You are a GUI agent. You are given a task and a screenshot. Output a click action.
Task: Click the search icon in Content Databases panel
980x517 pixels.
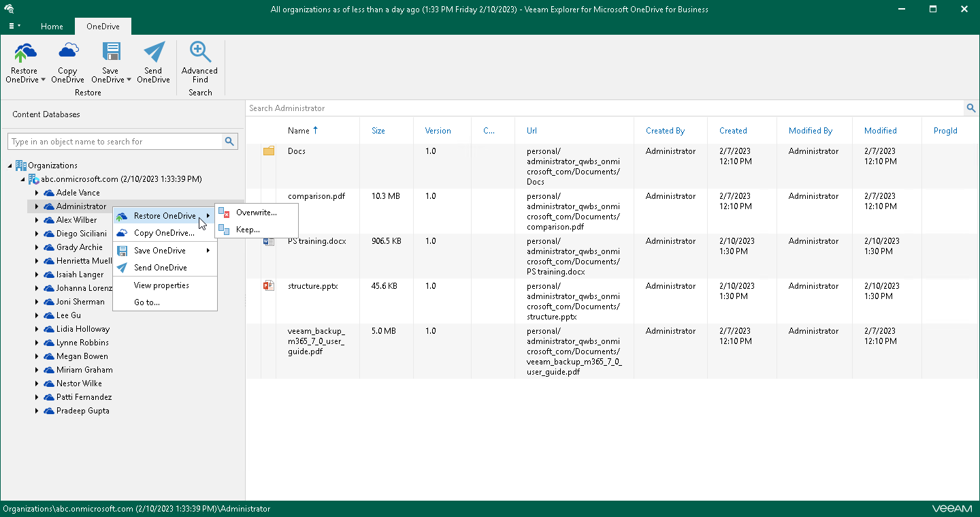tap(231, 141)
